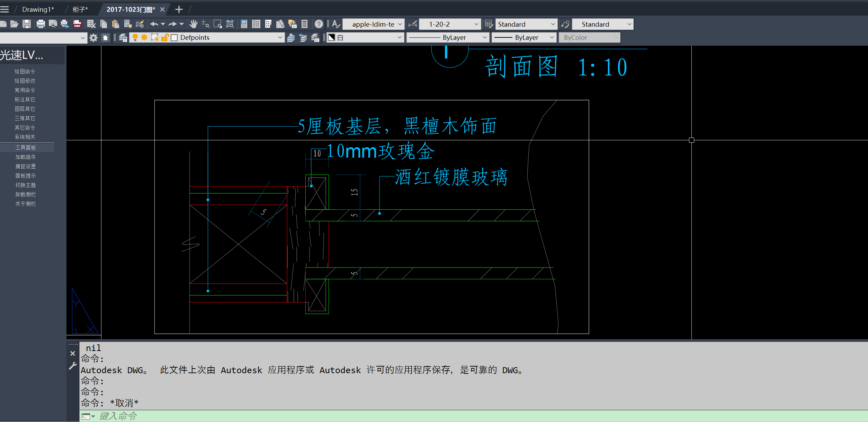Toggle layer freeze sun icon
The height and width of the screenshot is (422, 868).
click(144, 37)
